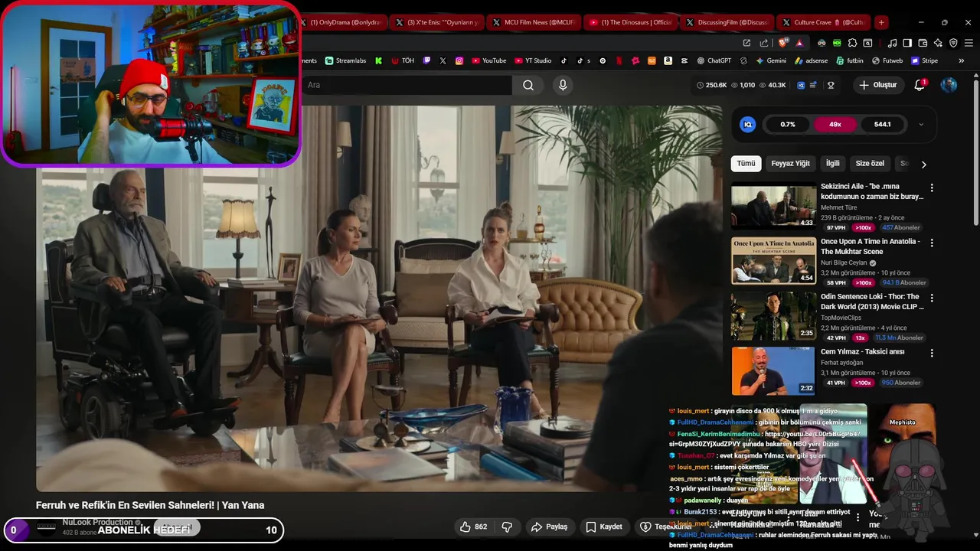This screenshot has height=551, width=980.
Task: Show next filter chips with right arrow
Action: click(923, 164)
